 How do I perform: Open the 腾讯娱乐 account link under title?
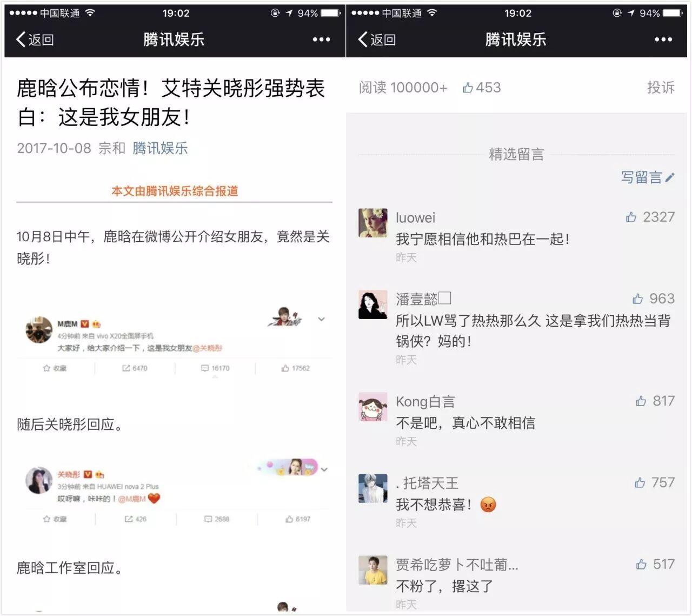coord(160,148)
